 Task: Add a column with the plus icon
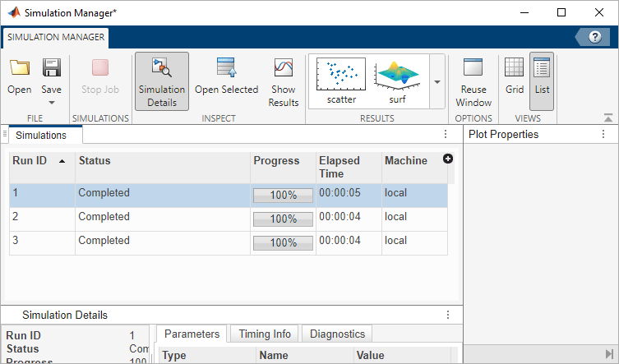point(448,159)
